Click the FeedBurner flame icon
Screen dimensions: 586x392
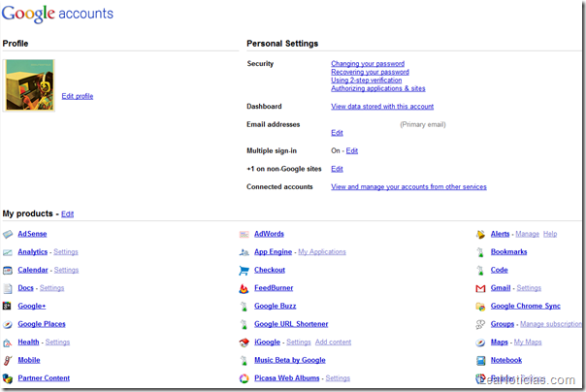pyautogui.click(x=244, y=288)
